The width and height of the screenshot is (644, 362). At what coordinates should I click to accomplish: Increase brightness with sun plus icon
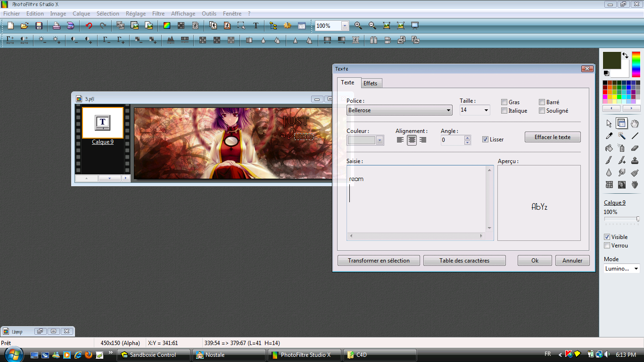(57, 41)
